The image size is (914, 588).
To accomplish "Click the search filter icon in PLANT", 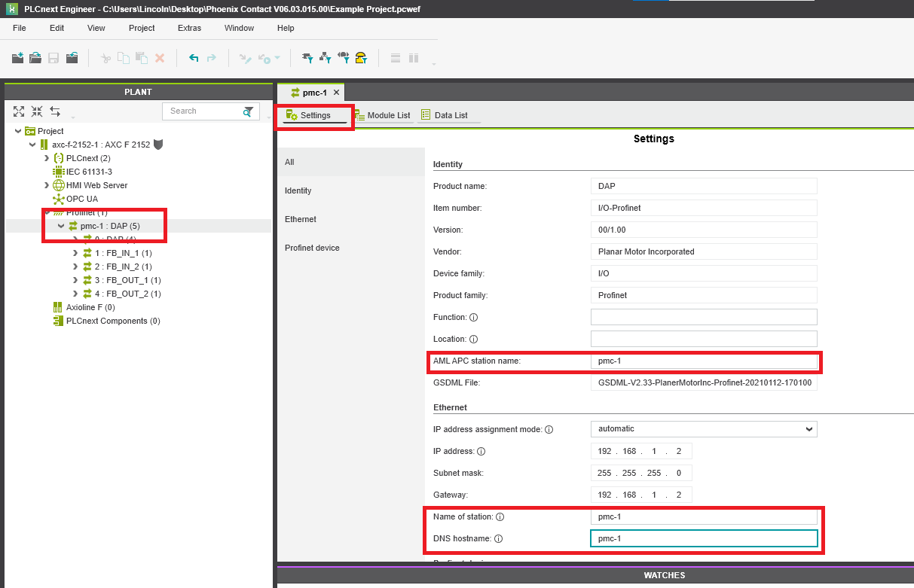I will tap(248, 111).
